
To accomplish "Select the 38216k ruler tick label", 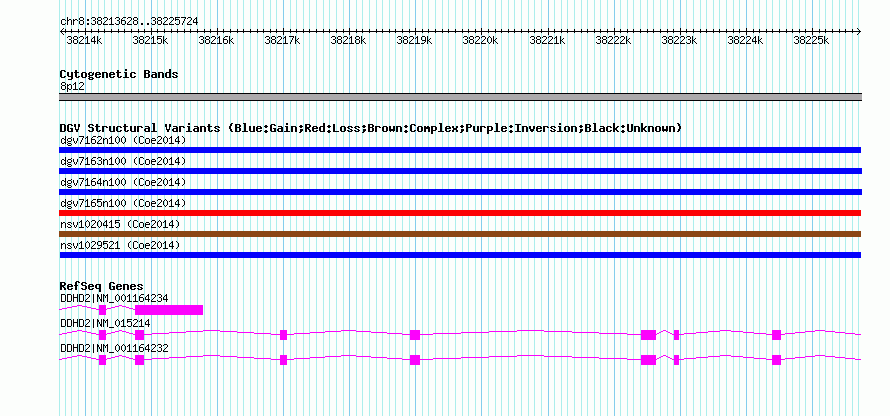I will 216,40.
